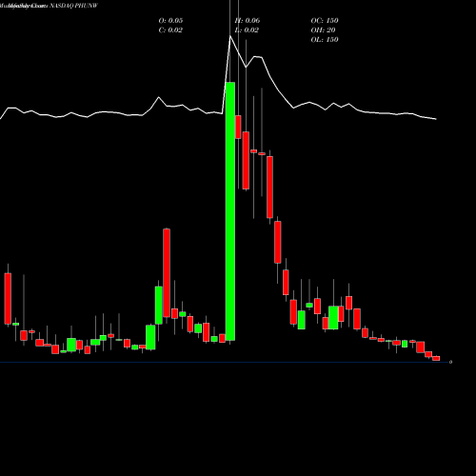Screen dimensions: 476x476
Task: Click the '0' axis label
Action: [x=450, y=362]
